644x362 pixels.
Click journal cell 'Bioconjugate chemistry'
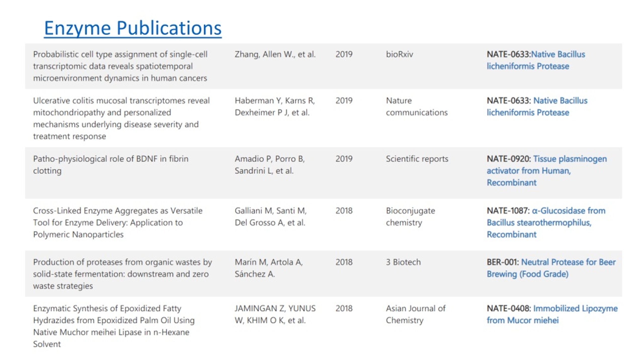411,216
